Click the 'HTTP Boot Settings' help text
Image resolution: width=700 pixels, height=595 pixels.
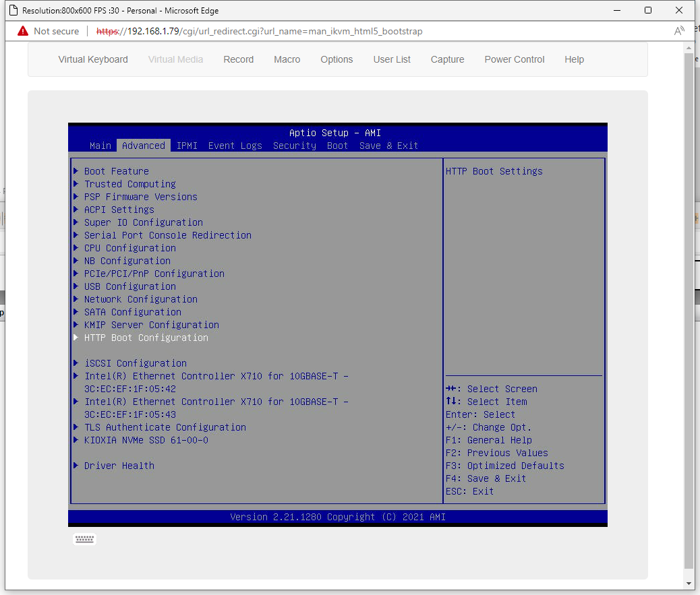[494, 171]
